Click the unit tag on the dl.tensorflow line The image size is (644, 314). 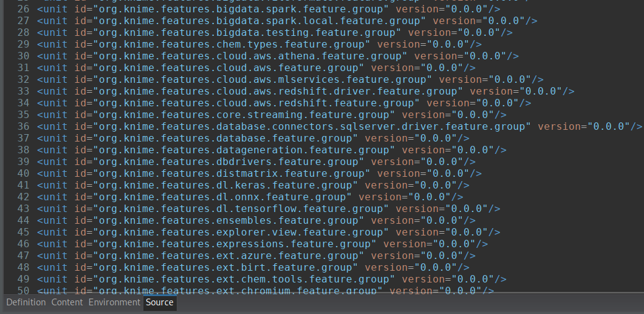tap(52, 208)
